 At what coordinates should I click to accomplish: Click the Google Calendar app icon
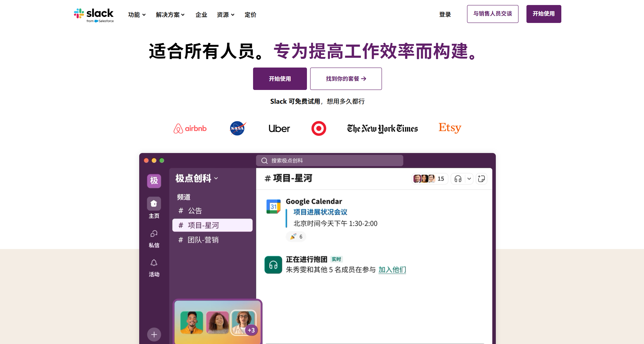tap(273, 207)
